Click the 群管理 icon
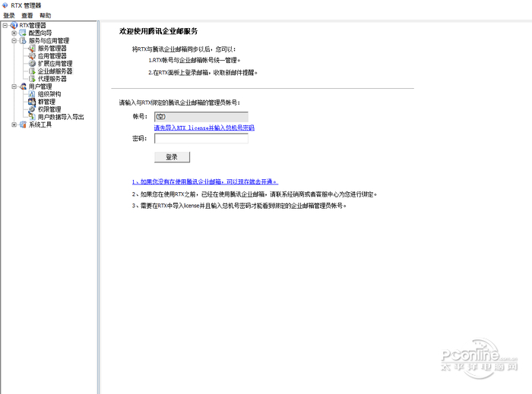 pyautogui.click(x=32, y=102)
